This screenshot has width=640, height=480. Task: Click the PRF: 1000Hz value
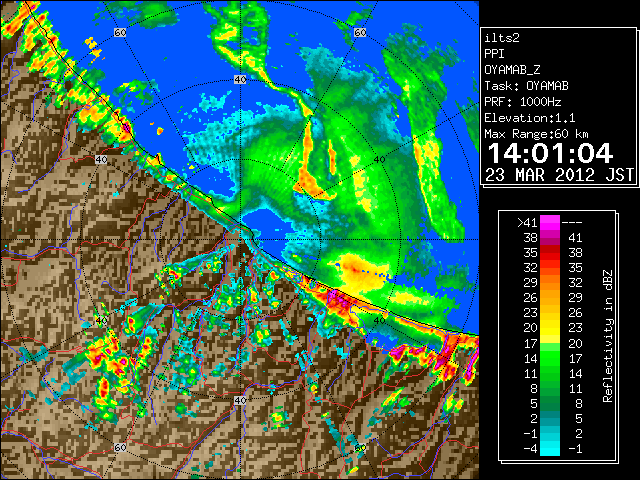coord(522,102)
